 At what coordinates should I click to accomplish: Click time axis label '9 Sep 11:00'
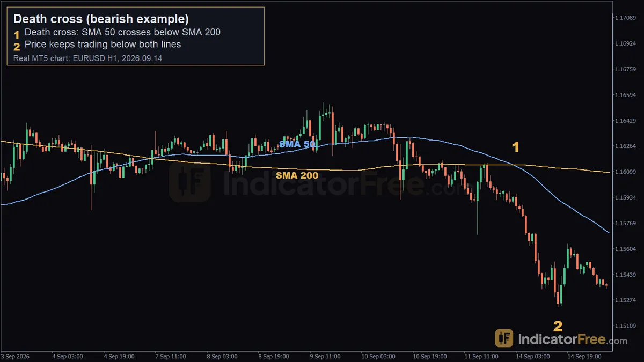pyautogui.click(x=325, y=356)
